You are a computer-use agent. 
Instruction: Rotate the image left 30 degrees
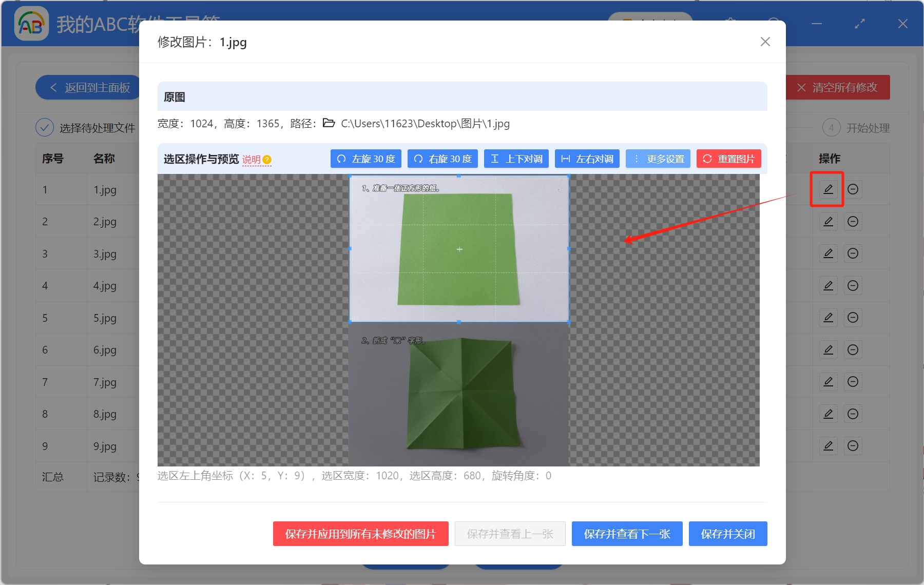[365, 159]
